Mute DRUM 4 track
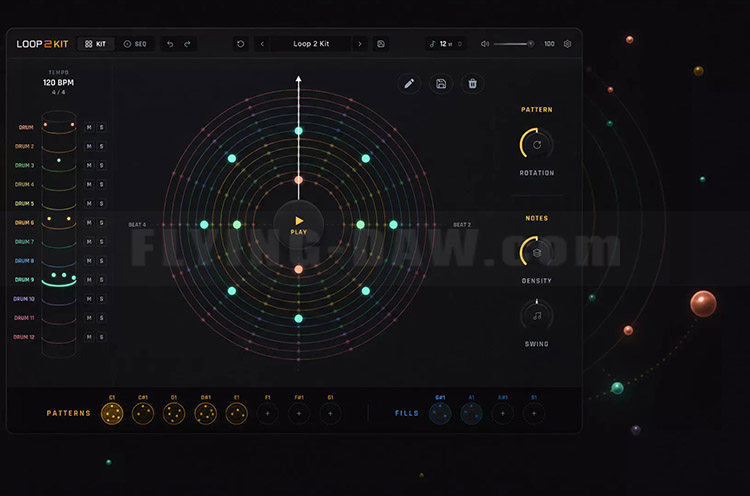 click(89, 185)
